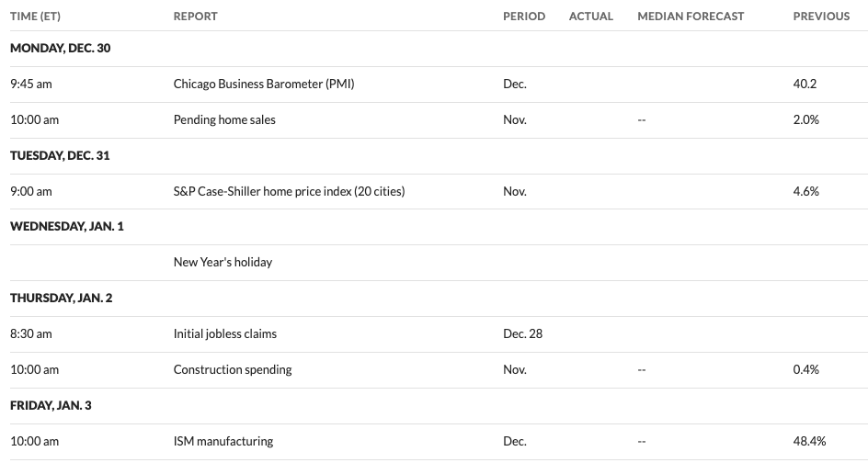
Task: Select the Pending home sales report
Action: [224, 119]
